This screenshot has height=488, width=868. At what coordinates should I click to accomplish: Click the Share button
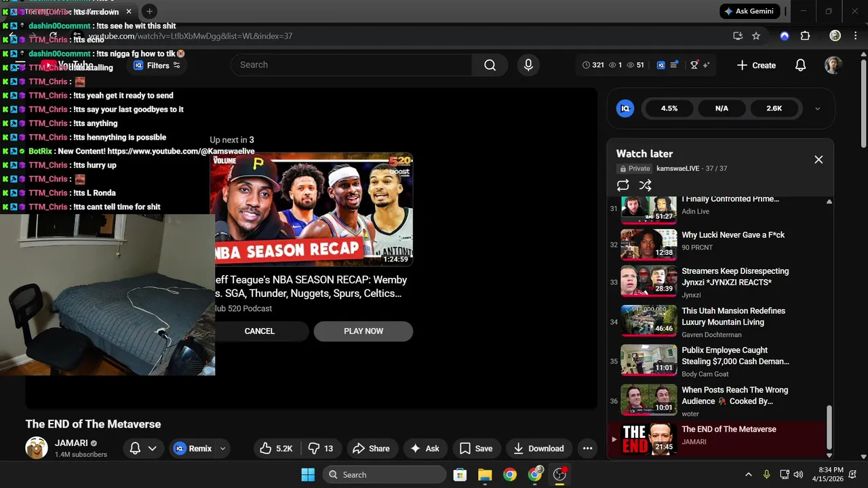coord(372,448)
